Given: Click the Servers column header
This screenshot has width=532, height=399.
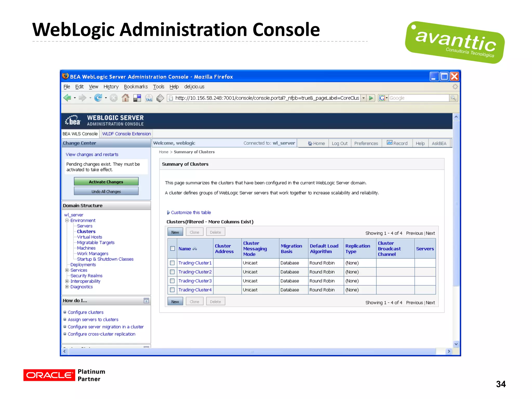Looking at the screenshot, I should click(425, 249).
